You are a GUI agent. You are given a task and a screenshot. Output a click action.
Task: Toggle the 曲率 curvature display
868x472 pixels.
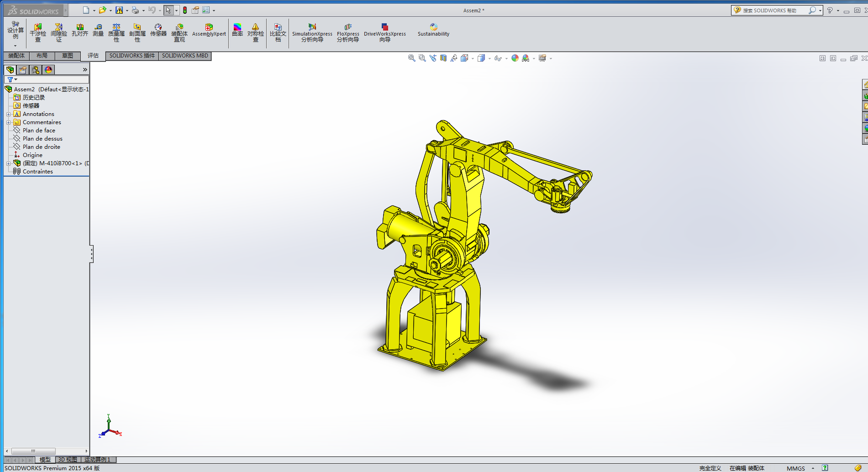click(237, 30)
